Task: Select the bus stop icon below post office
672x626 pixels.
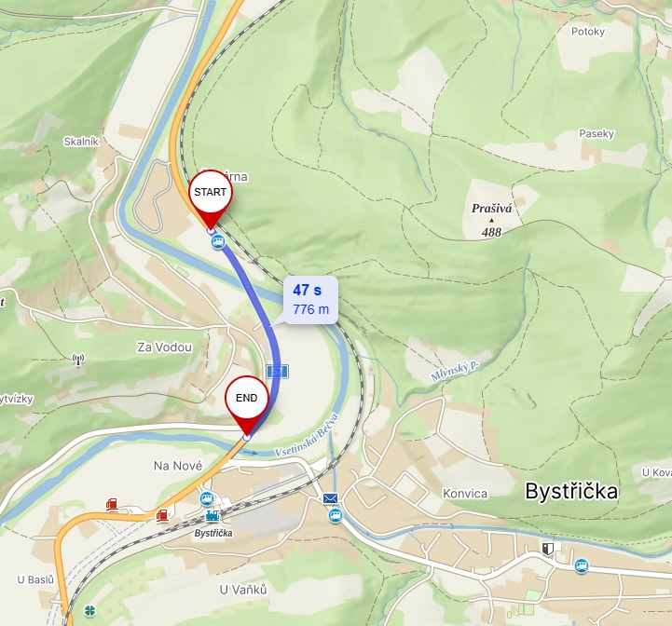Action: point(336,515)
